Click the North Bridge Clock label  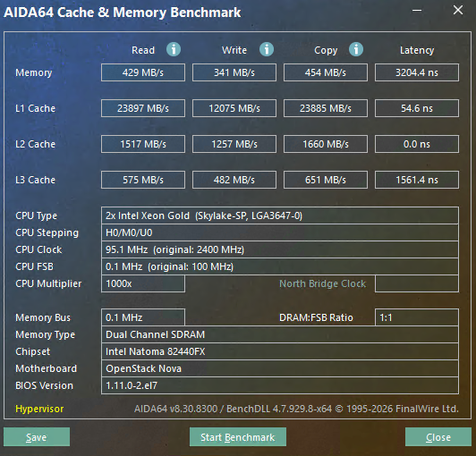pos(322,283)
